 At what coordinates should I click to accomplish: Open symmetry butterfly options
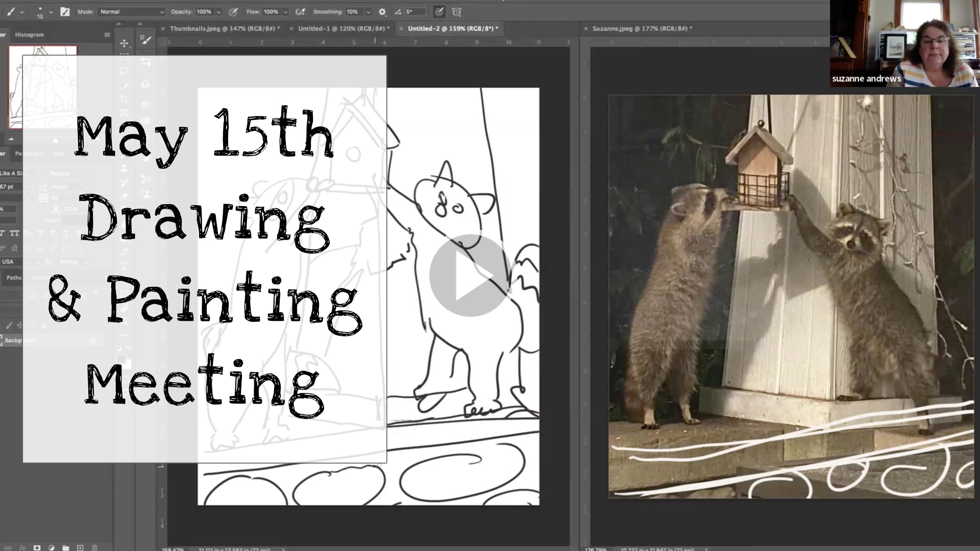tap(456, 12)
